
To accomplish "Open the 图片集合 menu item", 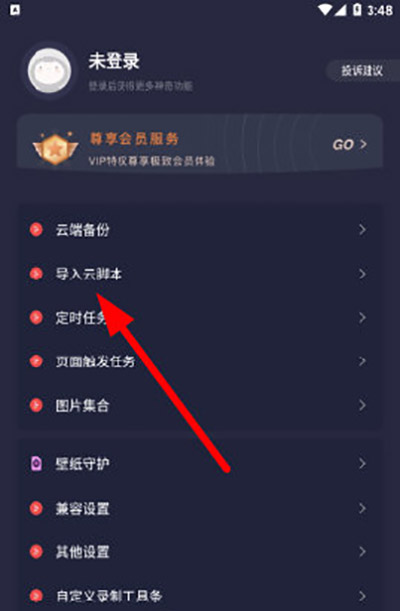I will pyautogui.click(x=201, y=405).
